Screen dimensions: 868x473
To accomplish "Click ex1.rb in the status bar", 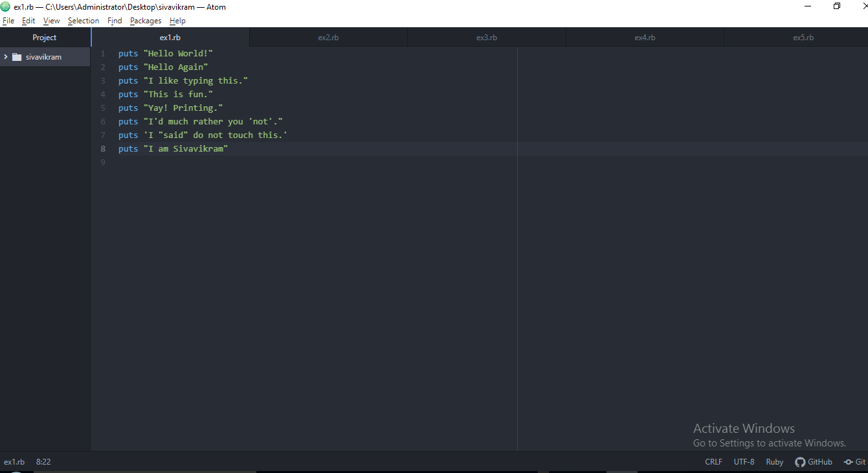I will click(14, 461).
